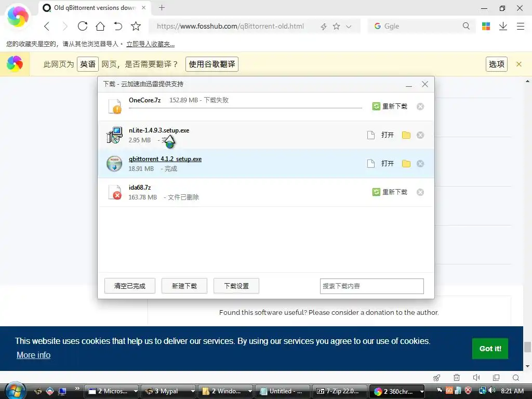Open a new tab with the plus button
This screenshot has height=399, width=532.
pos(162,7)
